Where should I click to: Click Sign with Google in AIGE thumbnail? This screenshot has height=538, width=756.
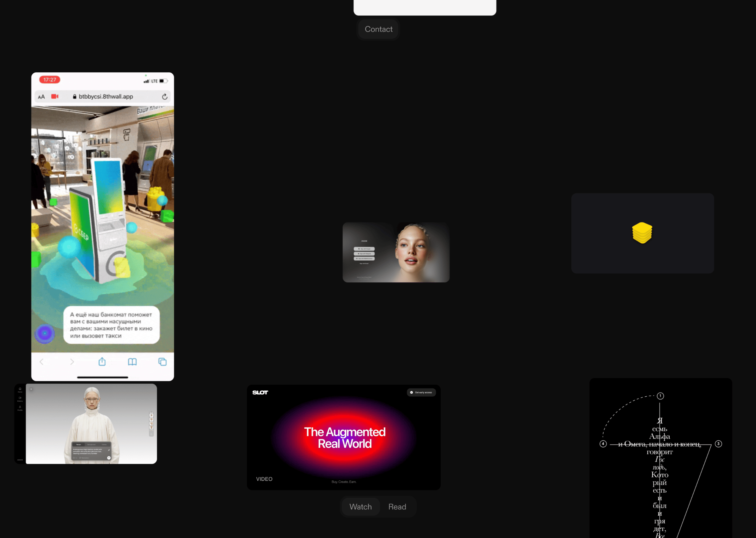tap(364, 249)
